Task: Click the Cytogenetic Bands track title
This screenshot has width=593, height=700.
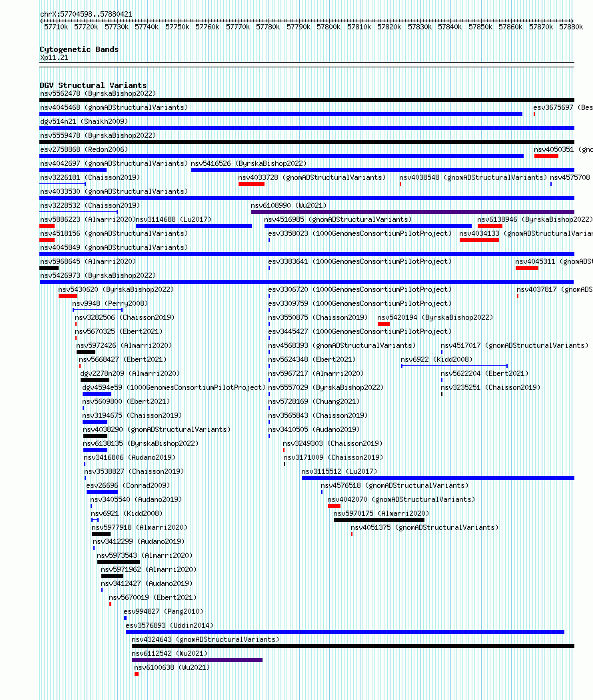Action: pyautogui.click(x=79, y=49)
